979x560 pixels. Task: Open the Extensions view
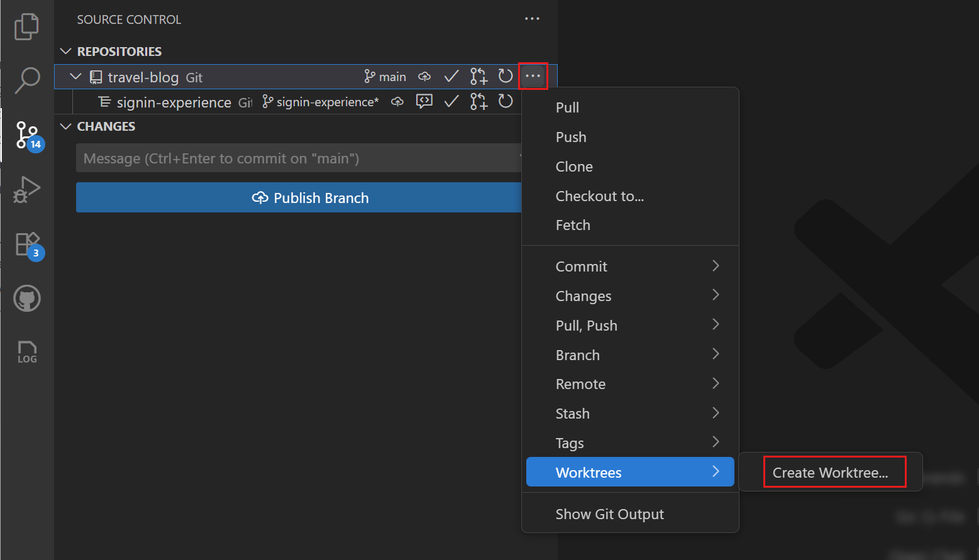(x=26, y=244)
